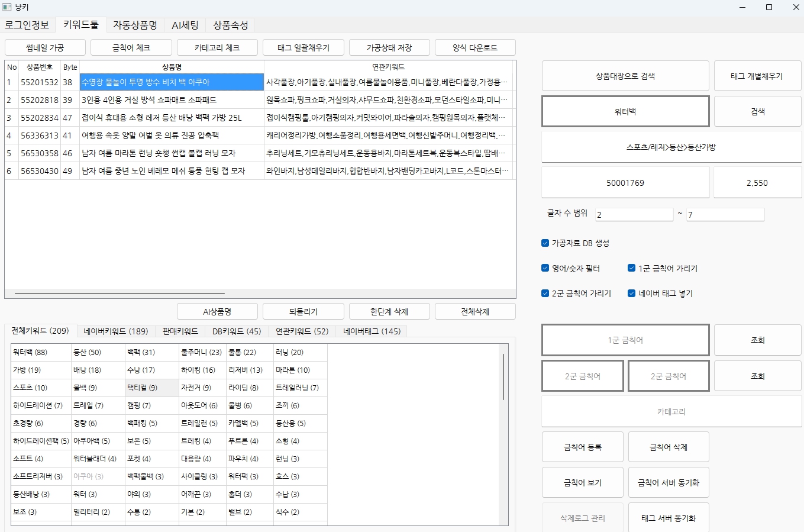Download the template via 양식 다운로드
Screen dimensions: 804x532
coord(475,47)
